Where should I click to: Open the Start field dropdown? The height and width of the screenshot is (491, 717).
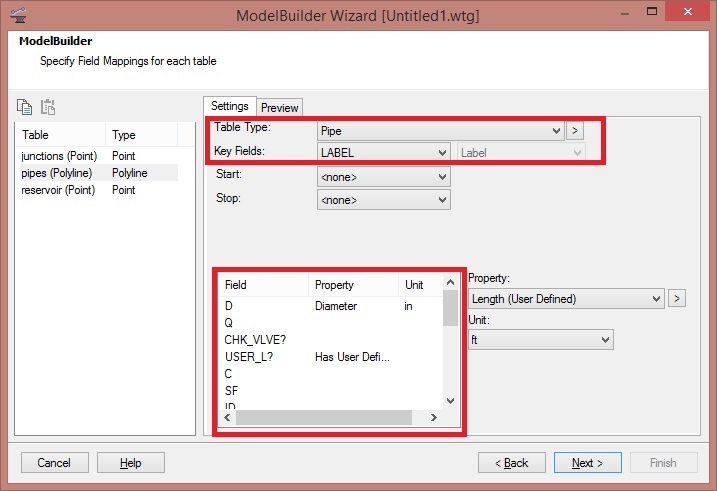tap(384, 176)
